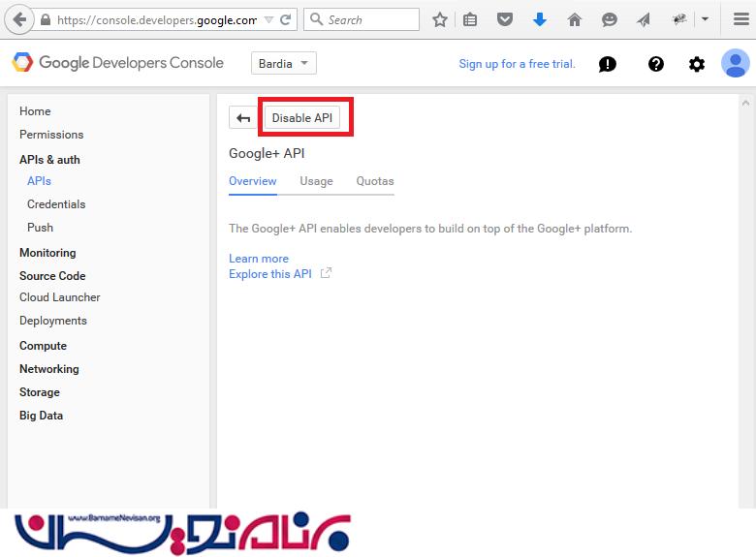This screenshot has width=756, height=557.
Task: Bookmark this page with the star icon
Action: pos(440,19)
